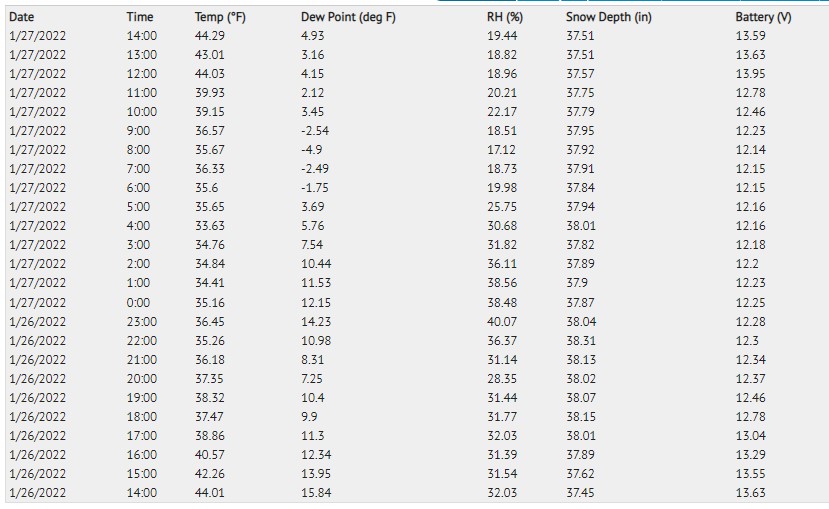Select dew point value 15.84
829x509 pixels.
pos(316,493)
